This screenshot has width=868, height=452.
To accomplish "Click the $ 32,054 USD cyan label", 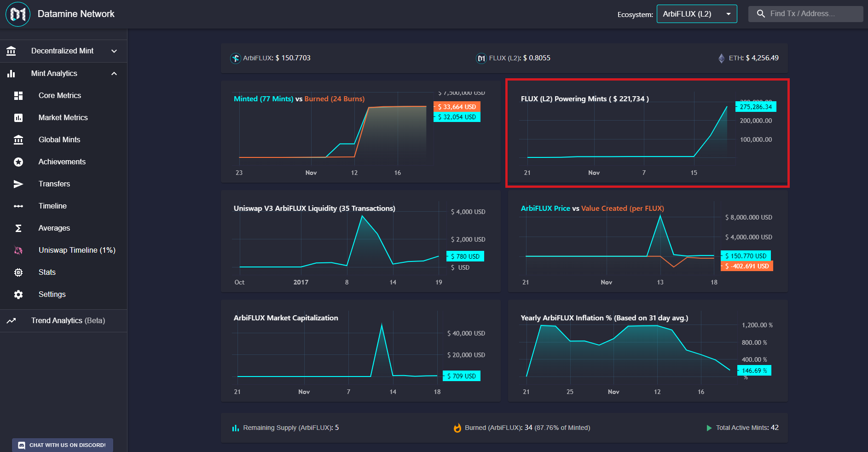I will [x=457, y=117].
